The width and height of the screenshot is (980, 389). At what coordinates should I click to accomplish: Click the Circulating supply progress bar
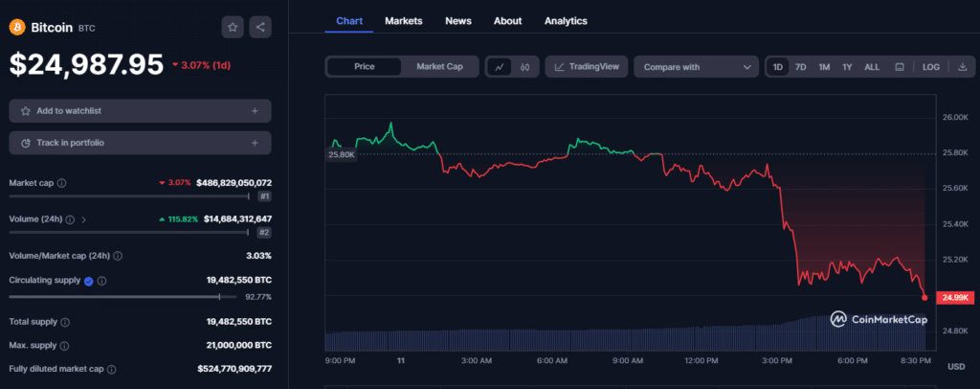tap(122, 297)
